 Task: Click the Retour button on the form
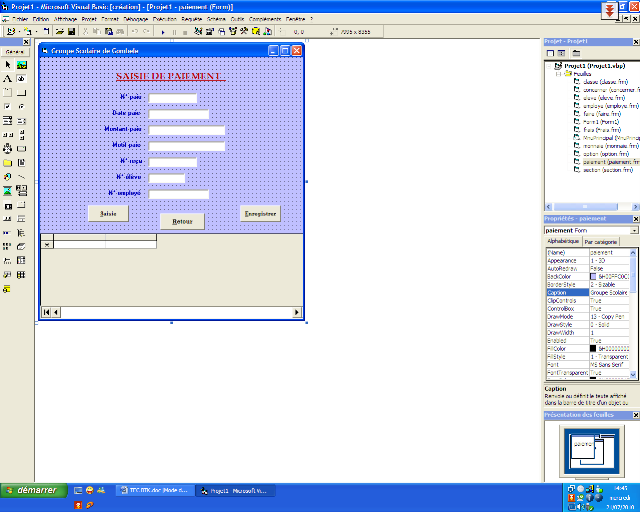182,221
